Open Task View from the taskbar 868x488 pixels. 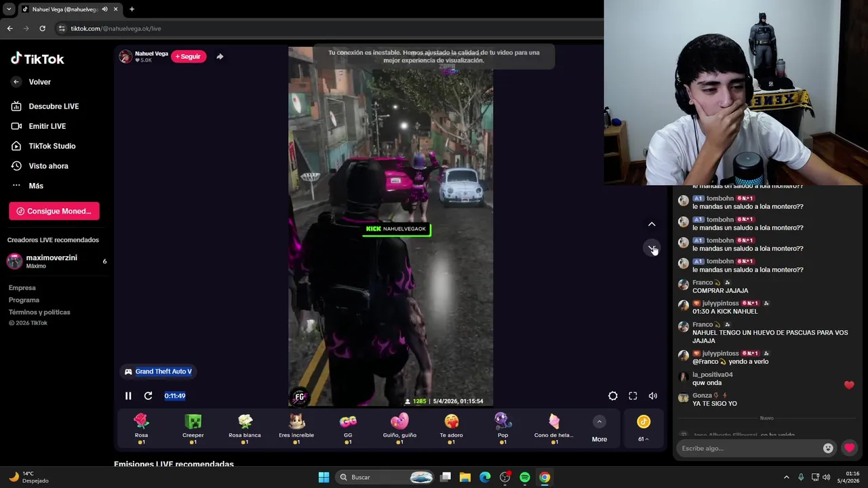[x=446, y=477]
